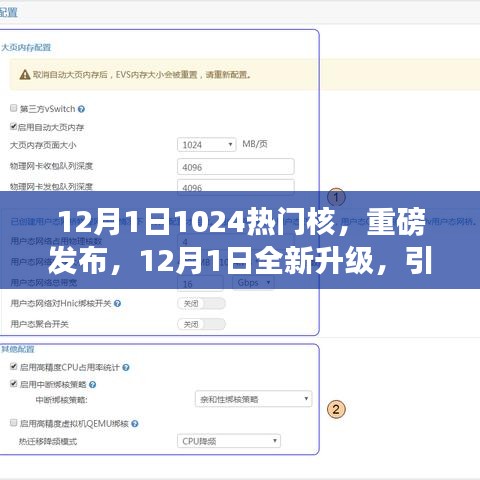Screen dimensions: 480x480
Task: Click the numbered circle marker 1
Action: pyautogui.click(x=336, y=197)
